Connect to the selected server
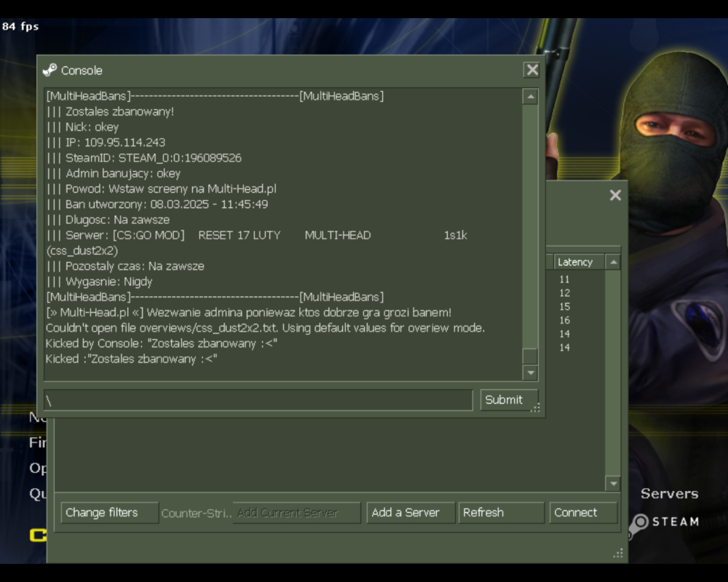The height and width of the screenshot is (582, 728). click(583, 512)
